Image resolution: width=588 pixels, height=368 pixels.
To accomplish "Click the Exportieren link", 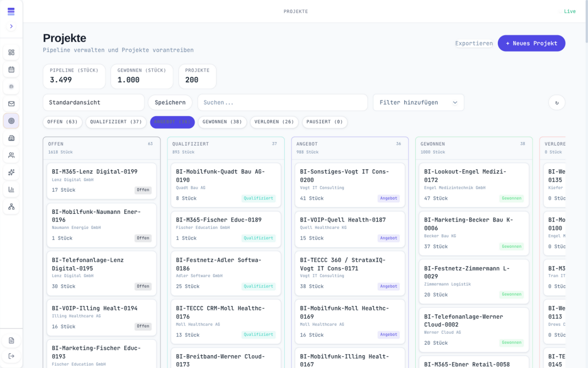I will [474, 43].
